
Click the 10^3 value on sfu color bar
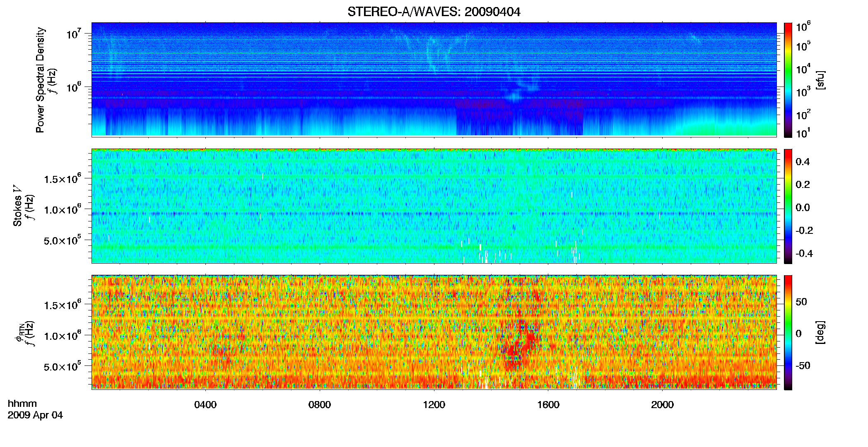(803, 92)
